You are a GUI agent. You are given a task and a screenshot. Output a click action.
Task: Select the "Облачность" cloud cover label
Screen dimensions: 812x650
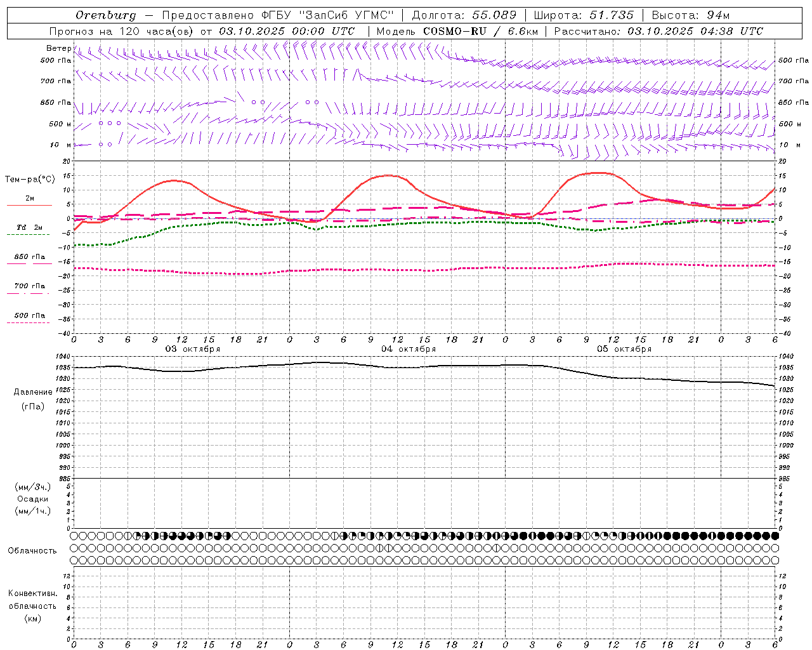click(x=32, y=551)
